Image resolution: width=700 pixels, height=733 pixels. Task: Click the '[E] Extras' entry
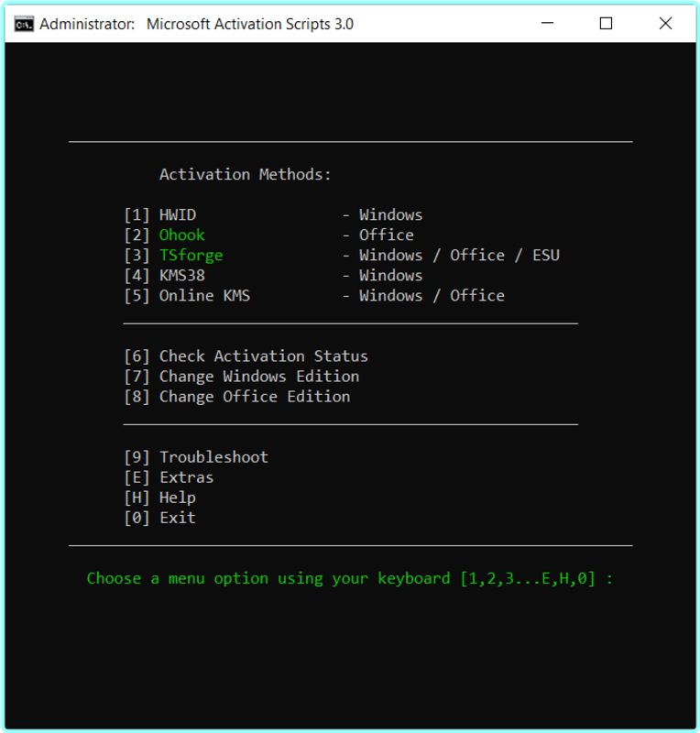(169, 477)
